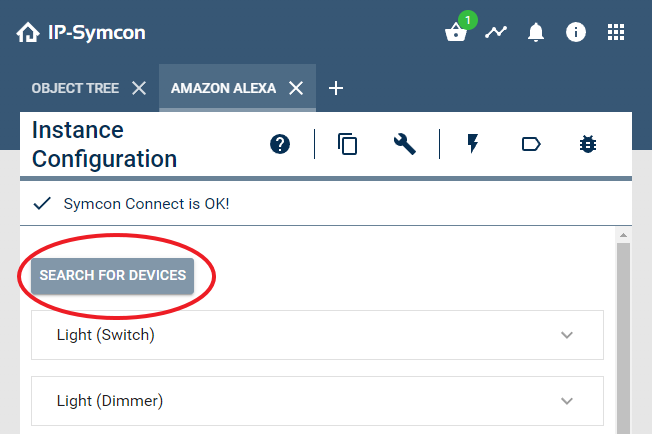Click the copy instance icon
Image resolution: width=652 pixels, height=434 pixels.
[348, 144]
